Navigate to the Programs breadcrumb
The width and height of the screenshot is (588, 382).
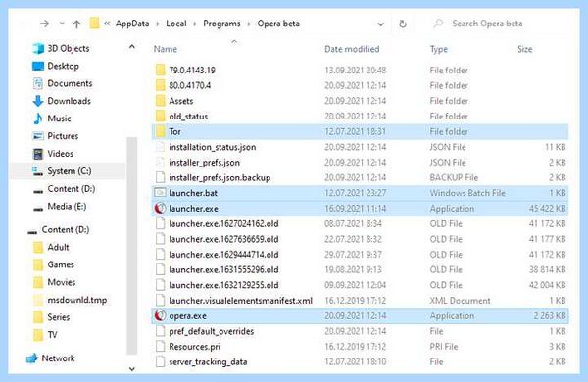pos(221,24)
